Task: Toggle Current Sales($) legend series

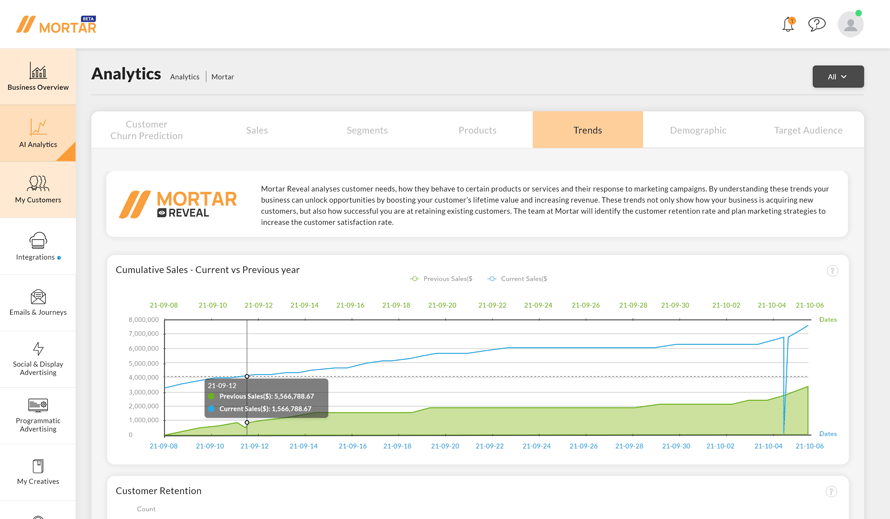Action: (517, 279)
